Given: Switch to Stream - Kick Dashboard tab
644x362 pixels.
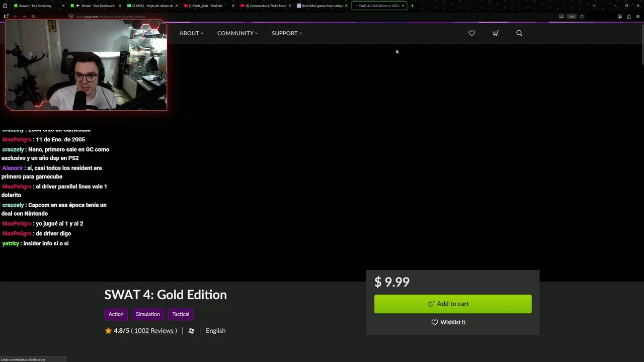Looking at the screenshot, I should [95, 6].
